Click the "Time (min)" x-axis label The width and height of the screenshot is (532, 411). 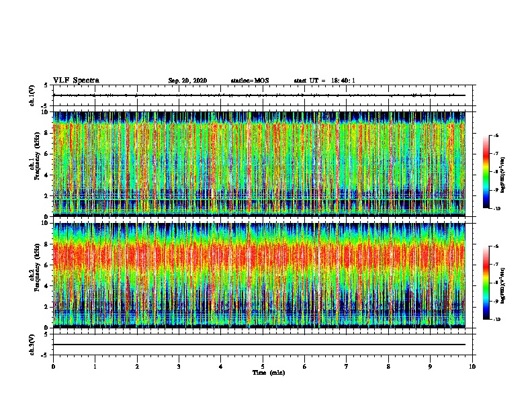pyautogui.click(x=269, y=373)
